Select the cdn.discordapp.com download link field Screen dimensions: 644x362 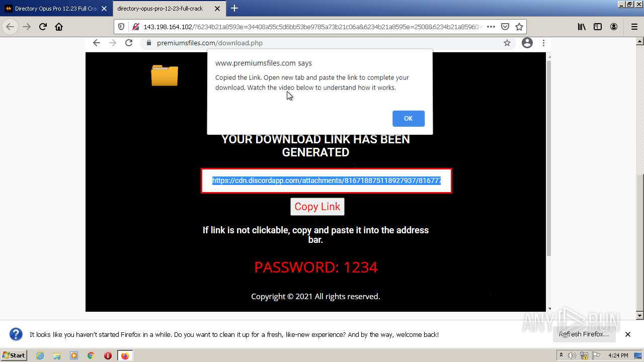[327, 180]
